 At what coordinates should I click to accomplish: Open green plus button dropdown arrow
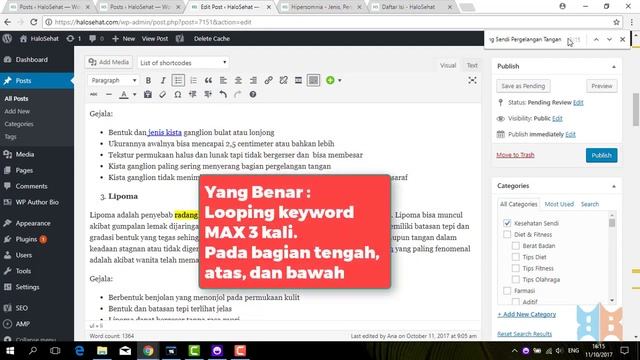[340, 80]
